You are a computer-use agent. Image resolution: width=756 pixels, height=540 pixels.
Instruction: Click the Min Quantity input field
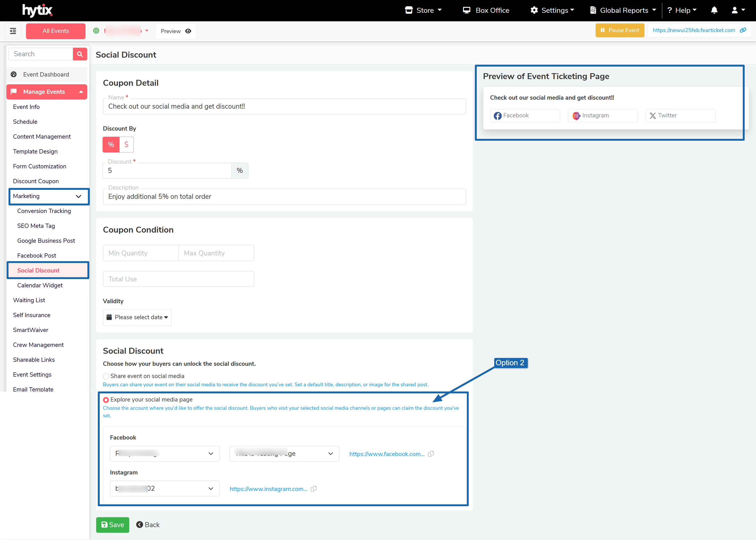coord(141,253)
